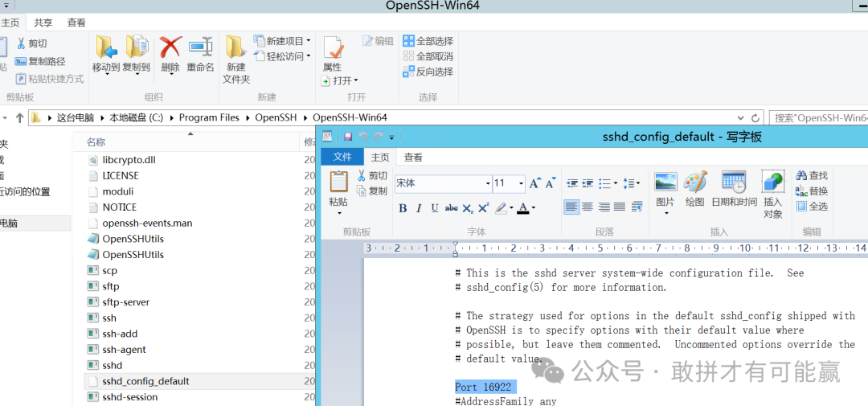Screen dimensions: 868x406
Task: Click Find (查找) in WordPad
Action: click(812, 175)
